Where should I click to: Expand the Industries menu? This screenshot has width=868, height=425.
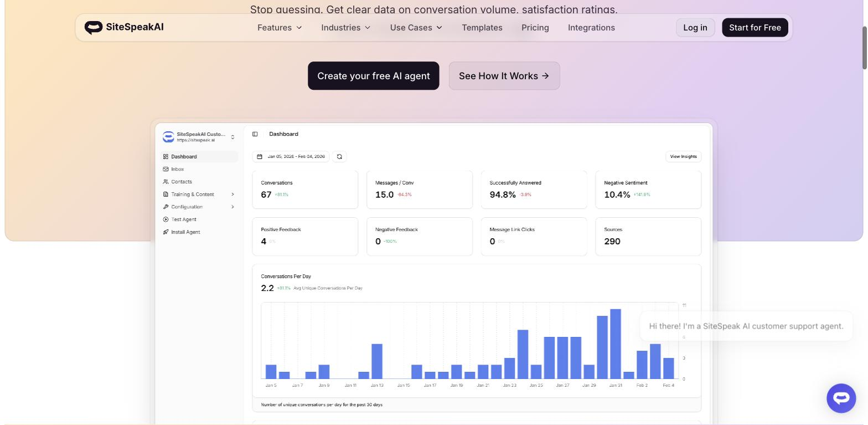[346, 28]
